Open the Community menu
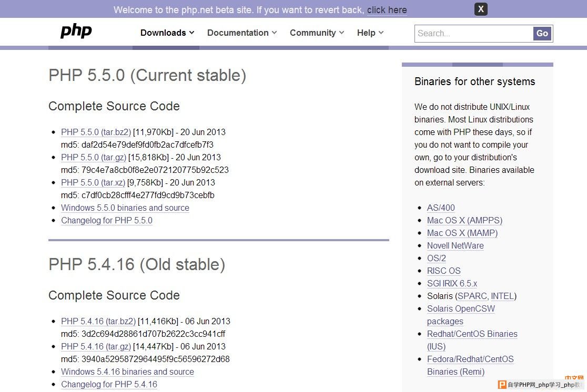 pos(317,33)
